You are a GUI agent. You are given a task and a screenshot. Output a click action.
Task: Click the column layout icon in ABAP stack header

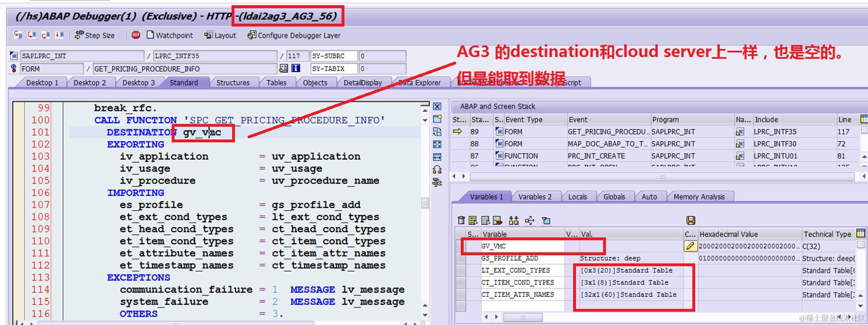pyautogui.click(x=864, y=119)
